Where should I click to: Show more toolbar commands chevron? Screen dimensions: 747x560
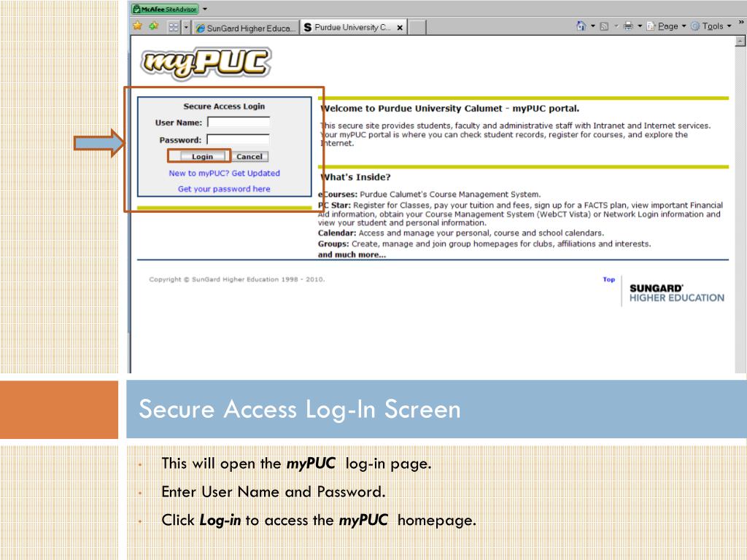[741, 22]
